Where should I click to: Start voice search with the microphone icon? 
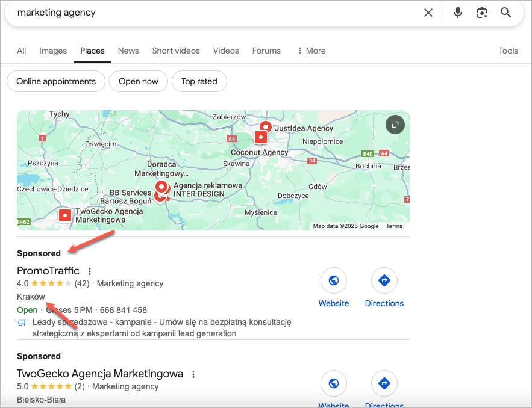click(458, 13)
